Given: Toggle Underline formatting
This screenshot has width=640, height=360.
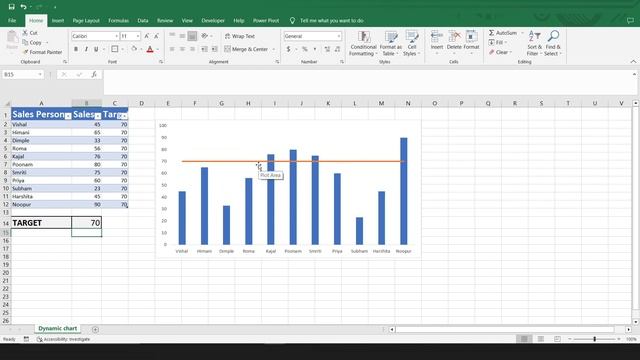Looking at the screenshot, I should [x=96, y=49].
